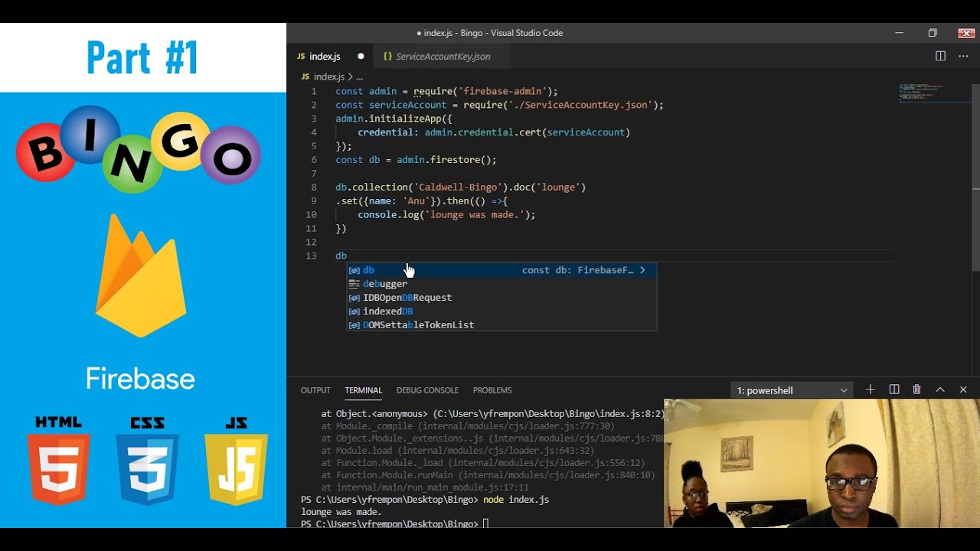Click the webcam video overlay

pos(822,463)
